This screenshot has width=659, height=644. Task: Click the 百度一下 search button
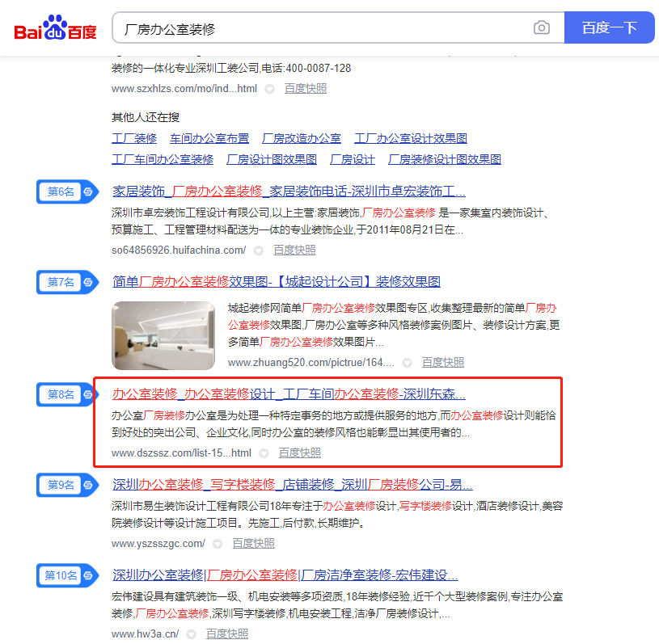point(609,27)
